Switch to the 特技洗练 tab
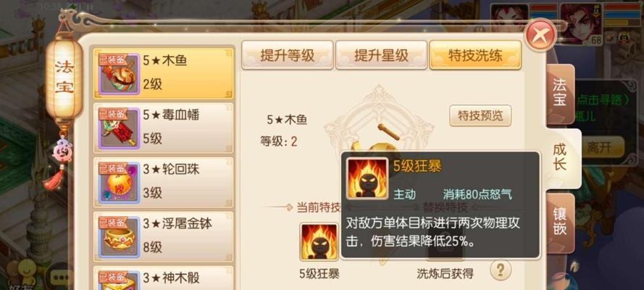The width and height of the screenshot is (644, 290). (x=475, y=55)
